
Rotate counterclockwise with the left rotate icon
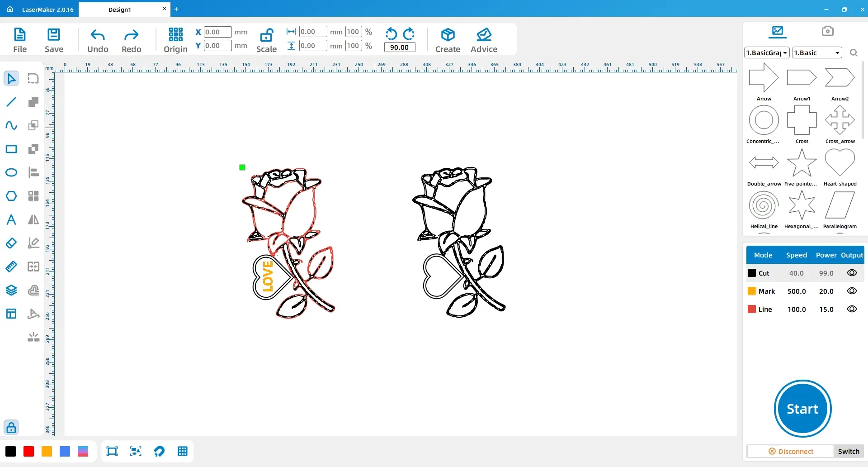[391, 34]
